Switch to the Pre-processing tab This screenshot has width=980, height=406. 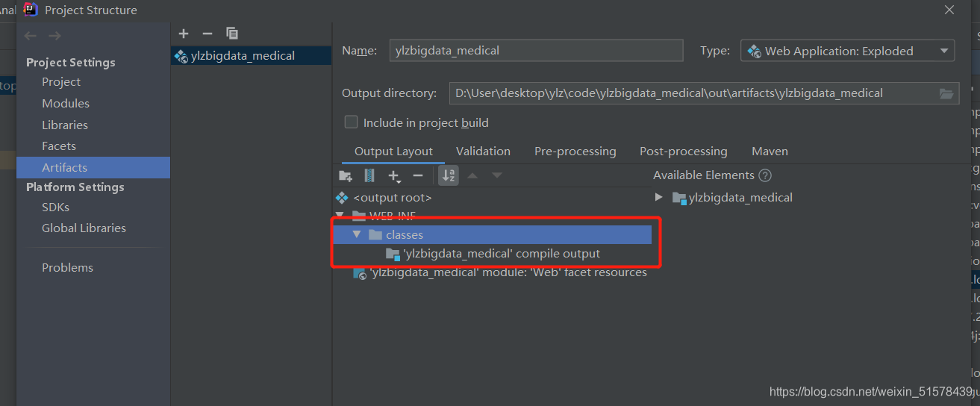click(575, 151)
